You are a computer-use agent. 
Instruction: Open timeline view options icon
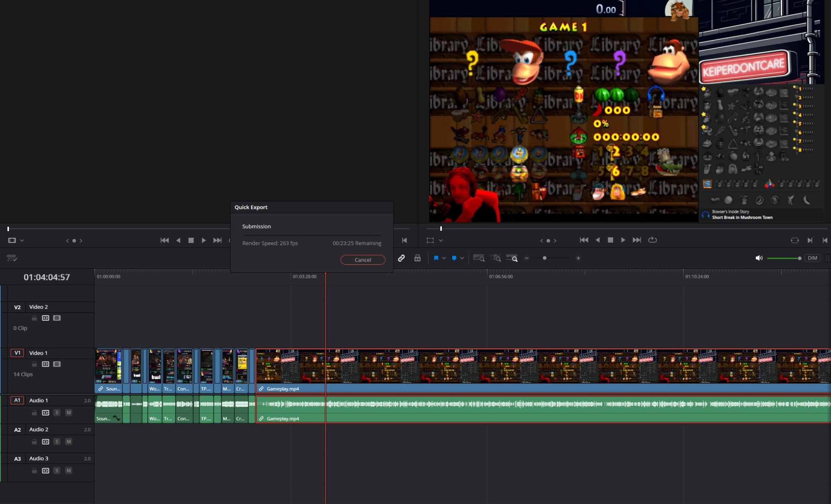(x=12, y=258)
